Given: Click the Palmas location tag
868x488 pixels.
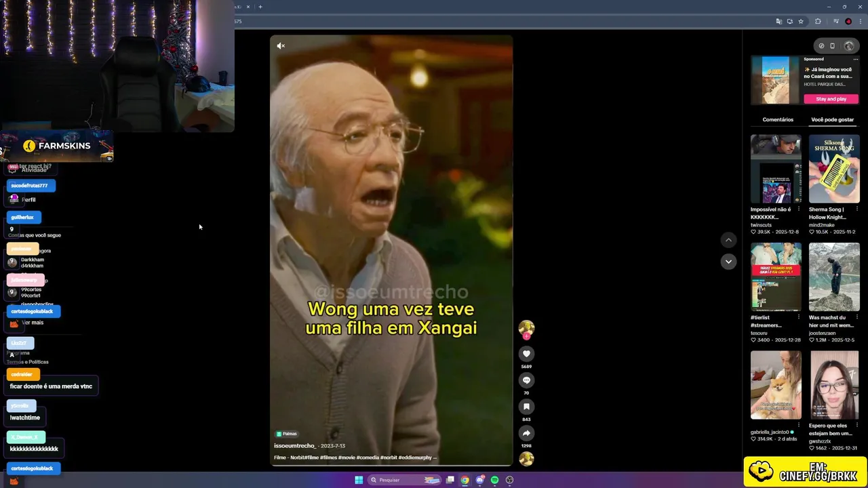Looking at the screenshot, I should pos(287,434).
